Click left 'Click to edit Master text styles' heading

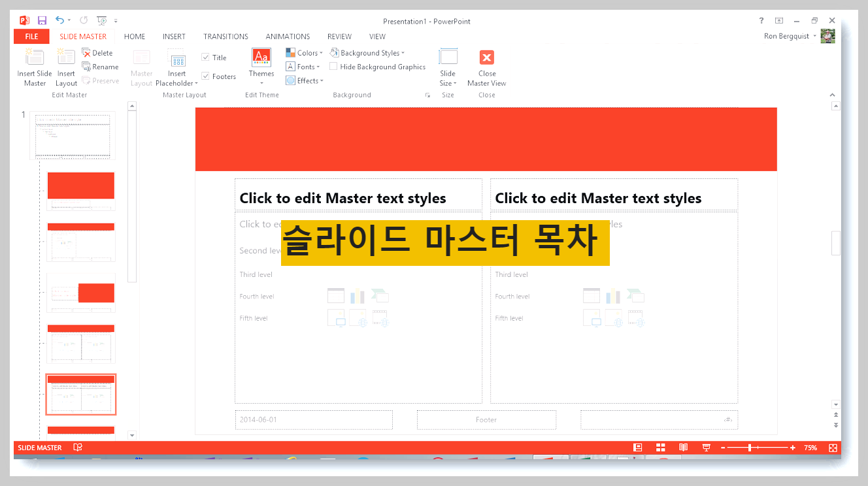342,198
